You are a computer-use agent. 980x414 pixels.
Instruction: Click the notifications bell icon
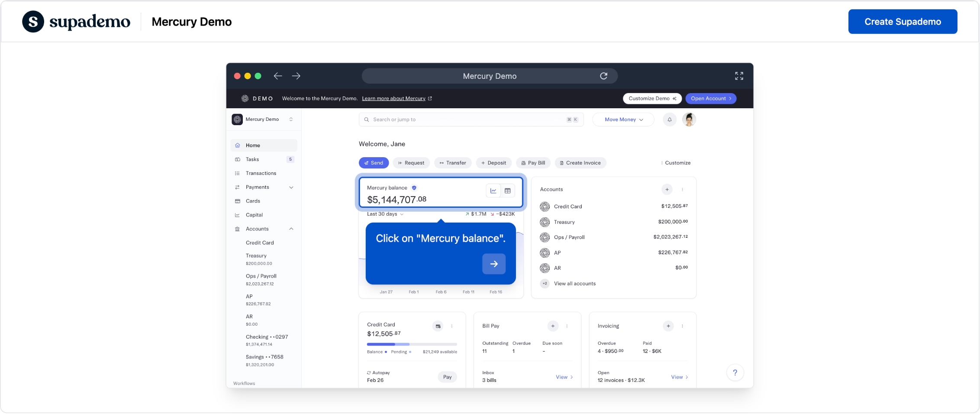(669, 120)
